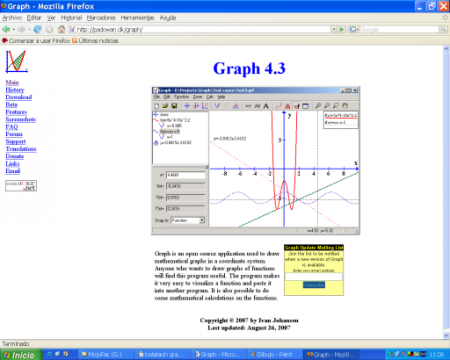Switch to the 'Graph - Micro...' taskbar window
The image size is (450, 360).
click(x=218, y=355)
